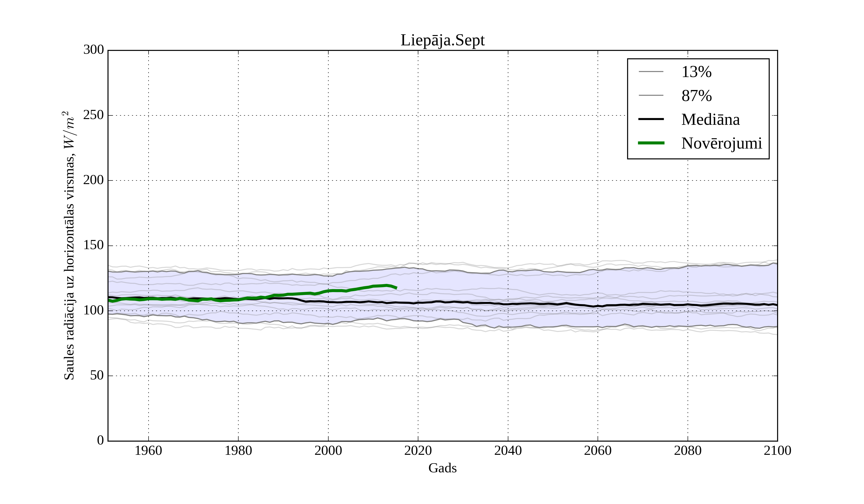Click the 50 y-axis tick label

point(97,375)
